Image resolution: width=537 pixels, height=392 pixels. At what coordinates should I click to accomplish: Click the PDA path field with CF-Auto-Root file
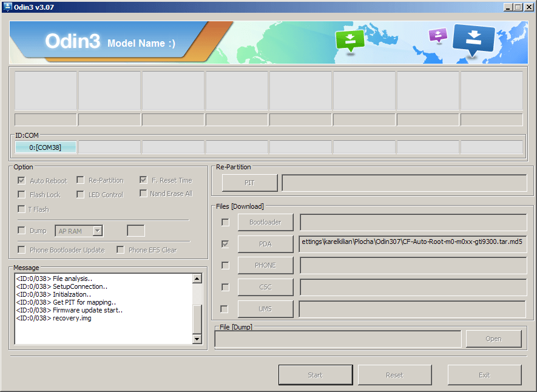coord(413,244)
